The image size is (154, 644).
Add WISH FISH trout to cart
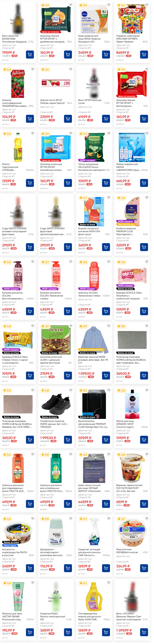tap(106, 247)
